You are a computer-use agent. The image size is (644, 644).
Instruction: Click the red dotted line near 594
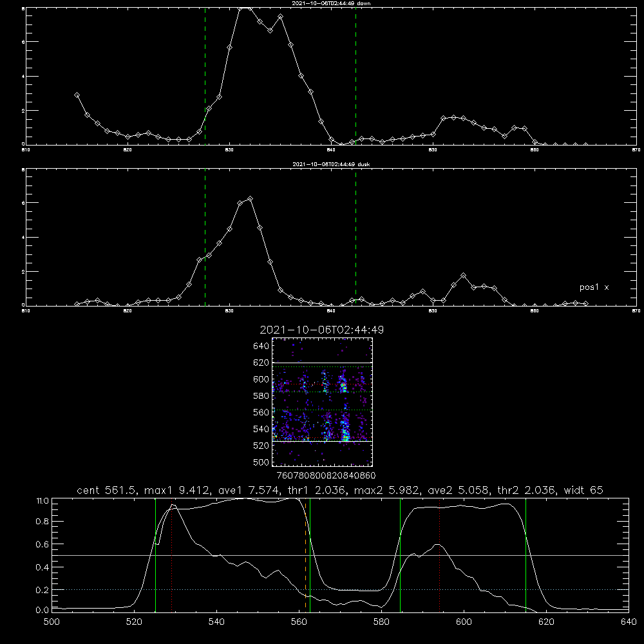[439, 554]
